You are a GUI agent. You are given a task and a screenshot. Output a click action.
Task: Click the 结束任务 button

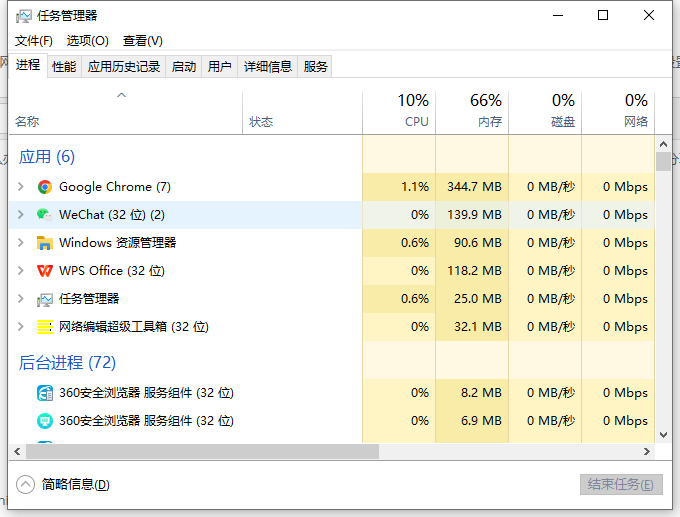point(620,485)
